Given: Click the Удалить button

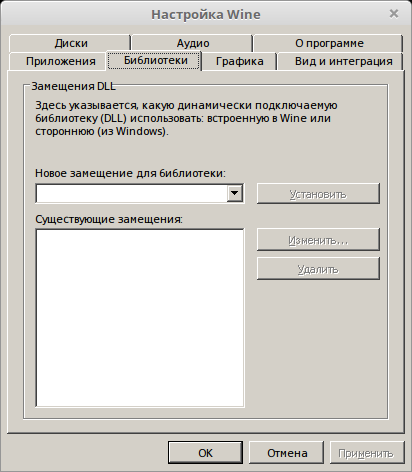Looking at the screenshot, I should click(318, 269).
